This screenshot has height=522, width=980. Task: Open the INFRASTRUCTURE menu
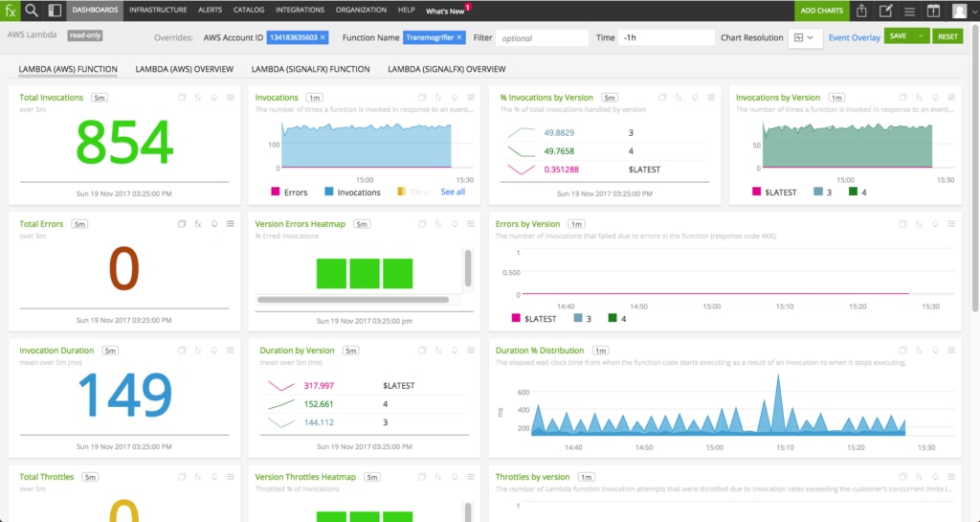158,10
